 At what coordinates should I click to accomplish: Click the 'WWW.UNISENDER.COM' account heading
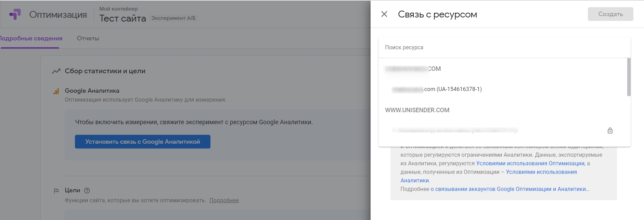(x=417, y=110)
